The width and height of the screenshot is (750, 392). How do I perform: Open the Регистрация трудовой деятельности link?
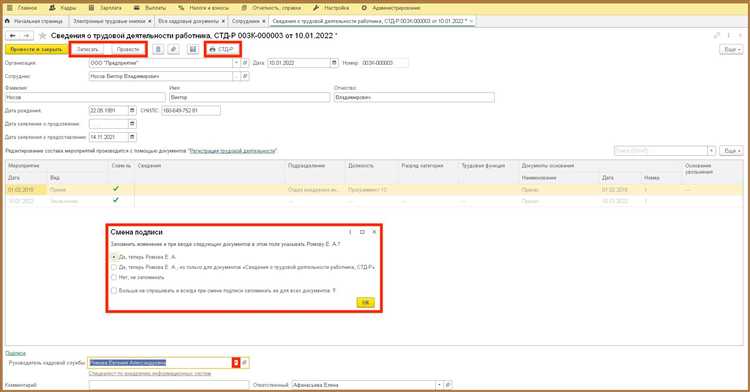pyautogui.click(x=232, y=151)
